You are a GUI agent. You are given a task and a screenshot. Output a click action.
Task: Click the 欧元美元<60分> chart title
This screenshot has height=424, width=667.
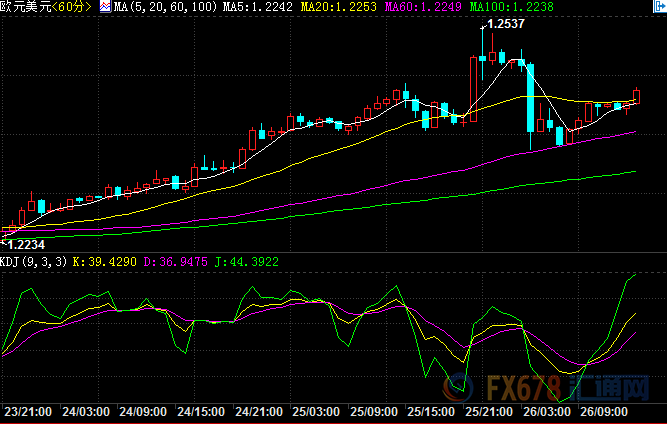46,7
